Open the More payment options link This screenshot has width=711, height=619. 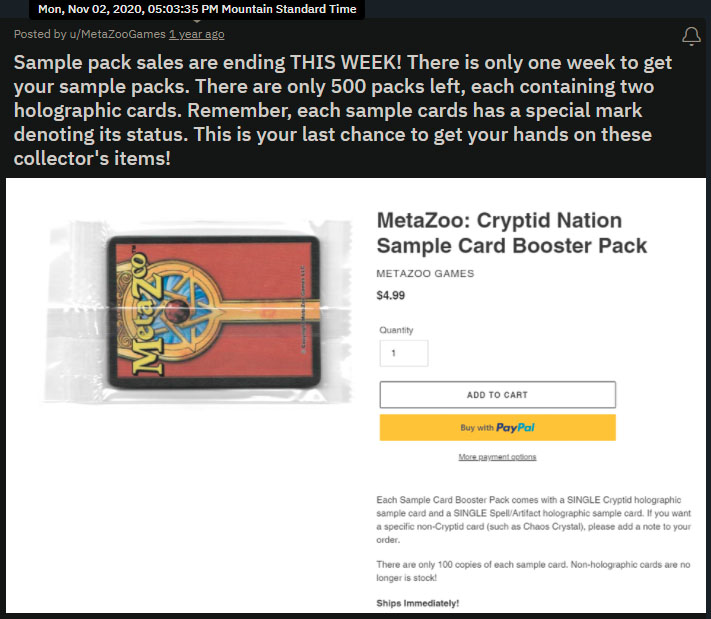(497, 457)
